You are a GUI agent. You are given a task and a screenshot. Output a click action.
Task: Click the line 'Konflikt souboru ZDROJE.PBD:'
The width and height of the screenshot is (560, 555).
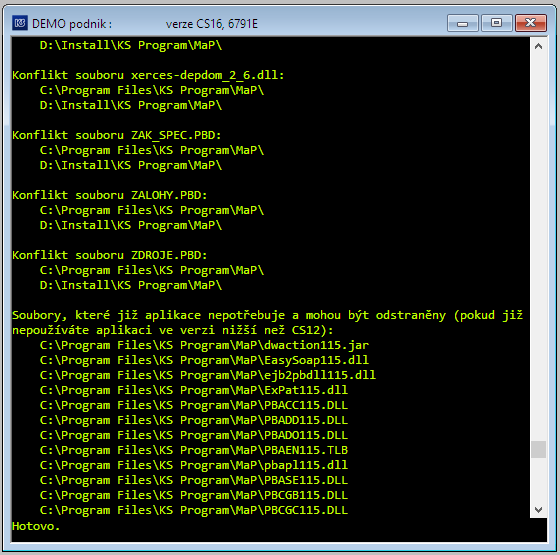point(109,255)
